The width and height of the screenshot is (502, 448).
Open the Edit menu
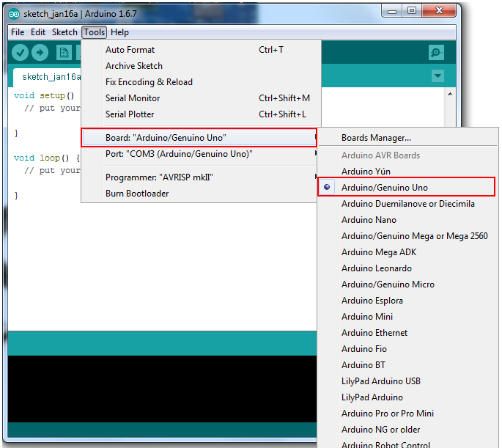point(38,32)
